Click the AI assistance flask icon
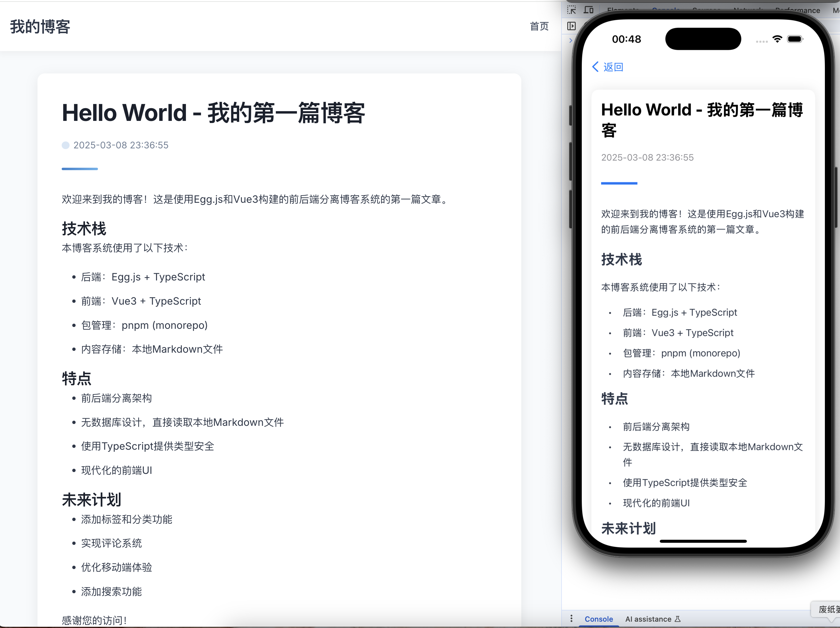The image size is (840, 628). pyautogui.click(x=678, y=619)
